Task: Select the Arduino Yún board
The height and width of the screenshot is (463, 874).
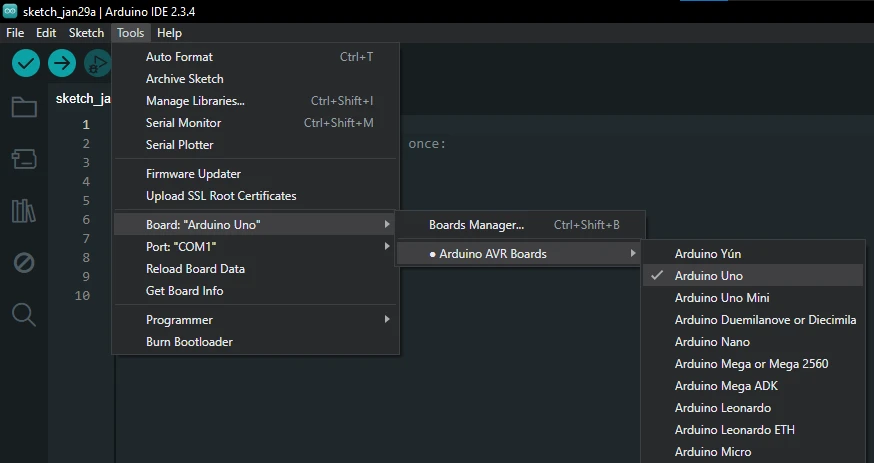Action: coord(754,254)
